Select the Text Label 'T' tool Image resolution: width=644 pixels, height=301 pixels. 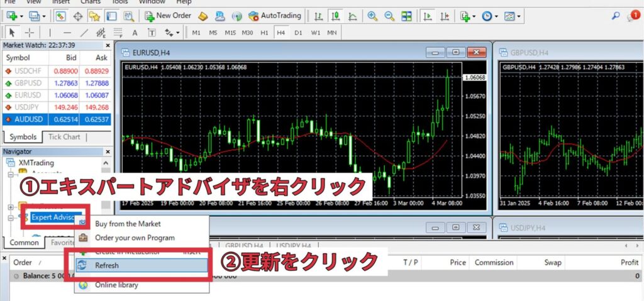152,33
